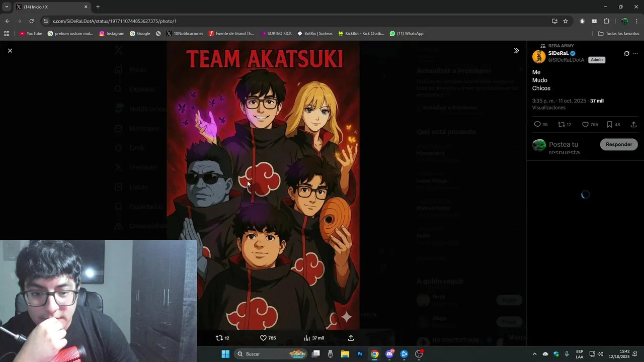This screenshot has width=644, height=362.
Task: Click the 3:35 p. m. timestamp link
Action: coord(559,101)
